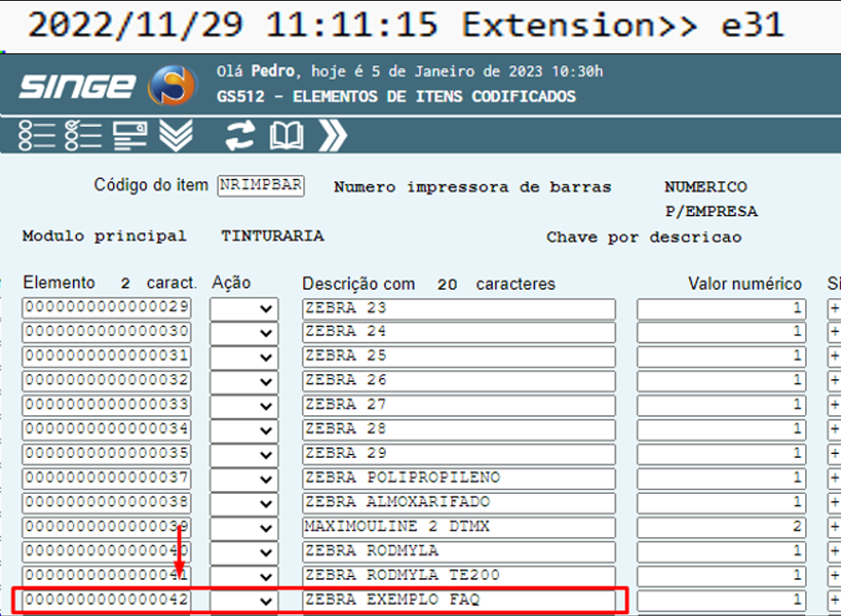This screenshot has height=616, width=841.
Task: Click the description field ZEBRA EXEMPLO FAQ
Action: point(459,600)
